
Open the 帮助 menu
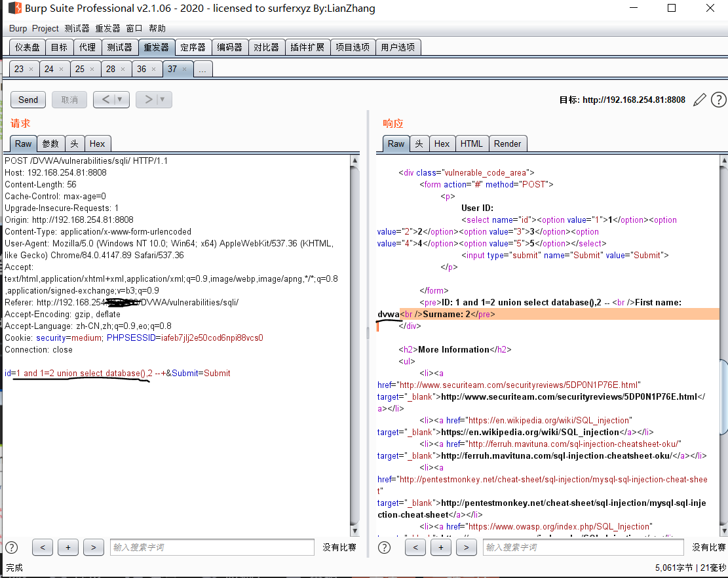pos(157,28)
